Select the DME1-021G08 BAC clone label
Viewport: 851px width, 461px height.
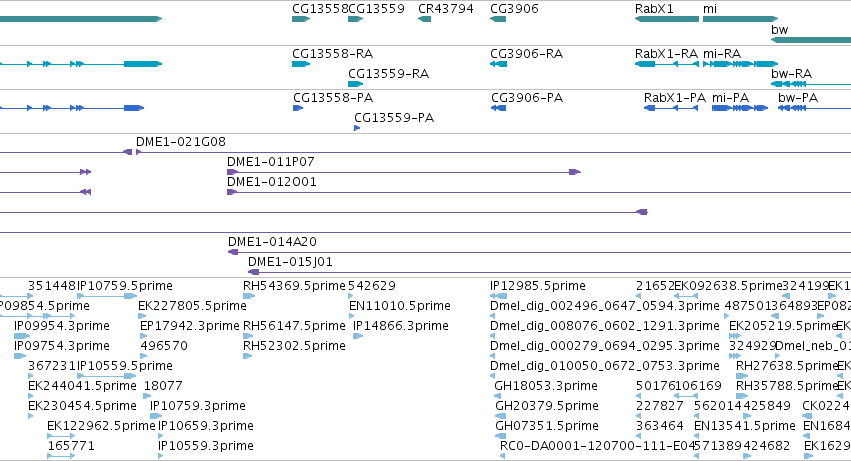point(181,142)
